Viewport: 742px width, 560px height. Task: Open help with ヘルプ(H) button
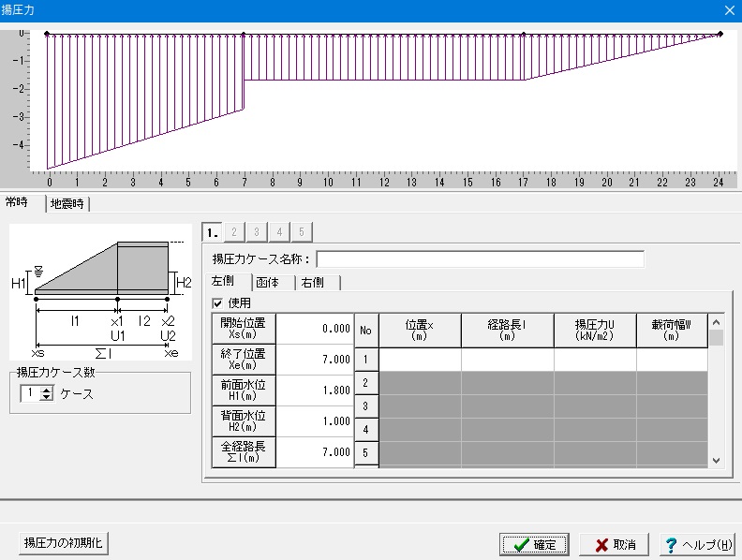coord(698,545)
